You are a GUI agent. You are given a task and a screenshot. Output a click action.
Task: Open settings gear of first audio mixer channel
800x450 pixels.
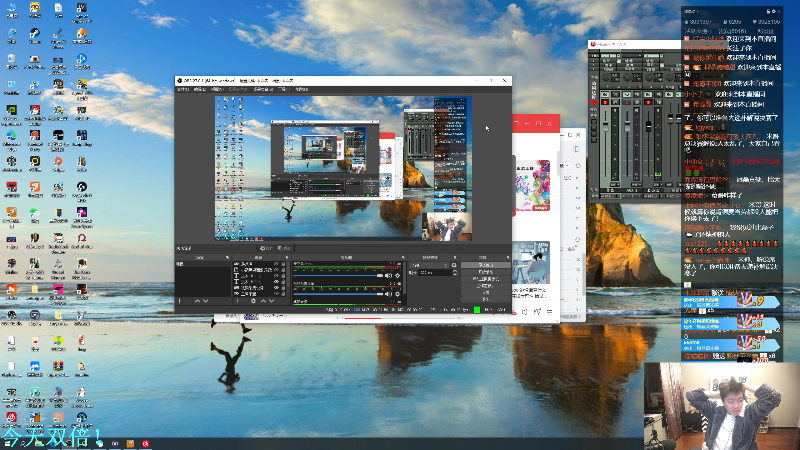[397, 276]
